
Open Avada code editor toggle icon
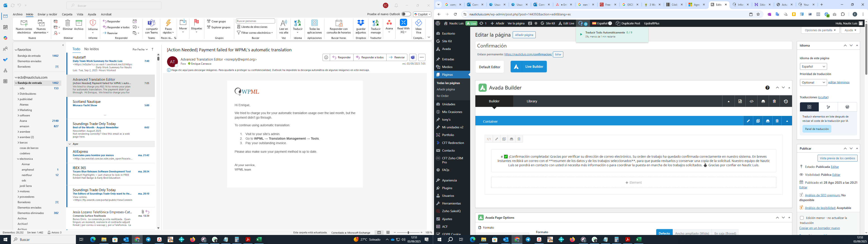[x=751, y=101]
